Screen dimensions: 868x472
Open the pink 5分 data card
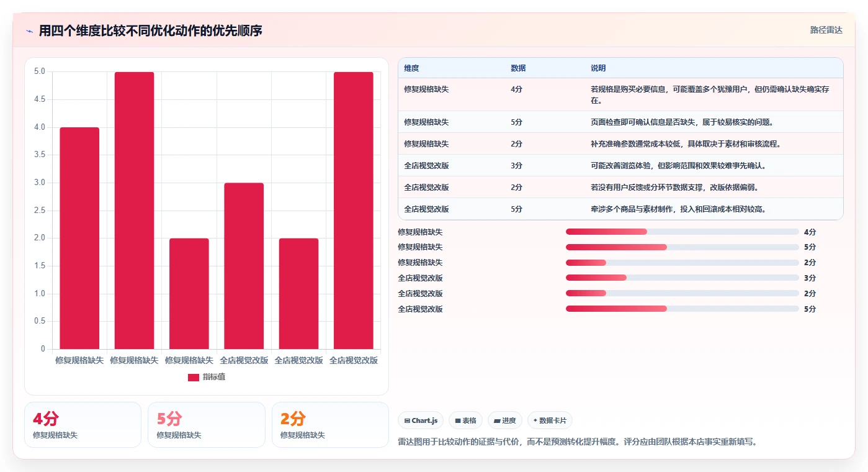207,425
